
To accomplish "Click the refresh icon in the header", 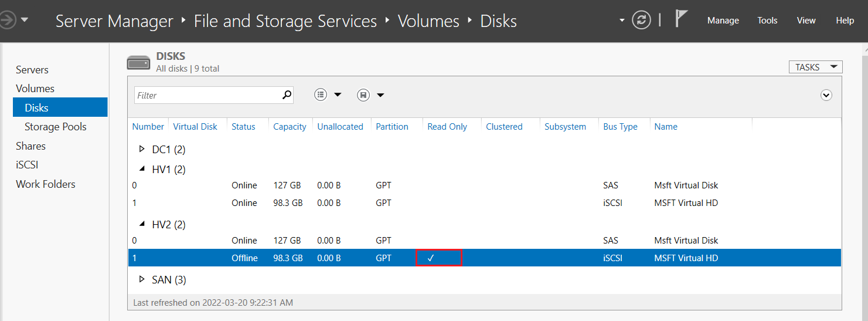I will coord(642,20).
